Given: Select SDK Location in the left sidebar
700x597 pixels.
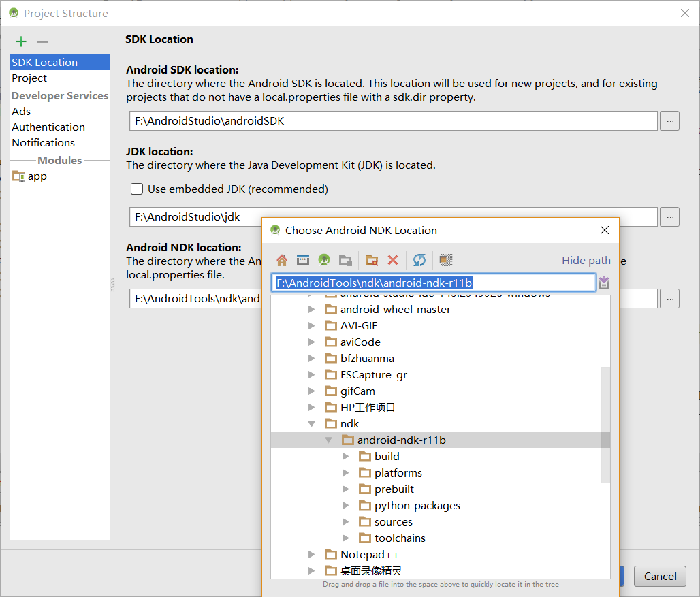Looking at the screenshot, I should (x=60, y=62).
